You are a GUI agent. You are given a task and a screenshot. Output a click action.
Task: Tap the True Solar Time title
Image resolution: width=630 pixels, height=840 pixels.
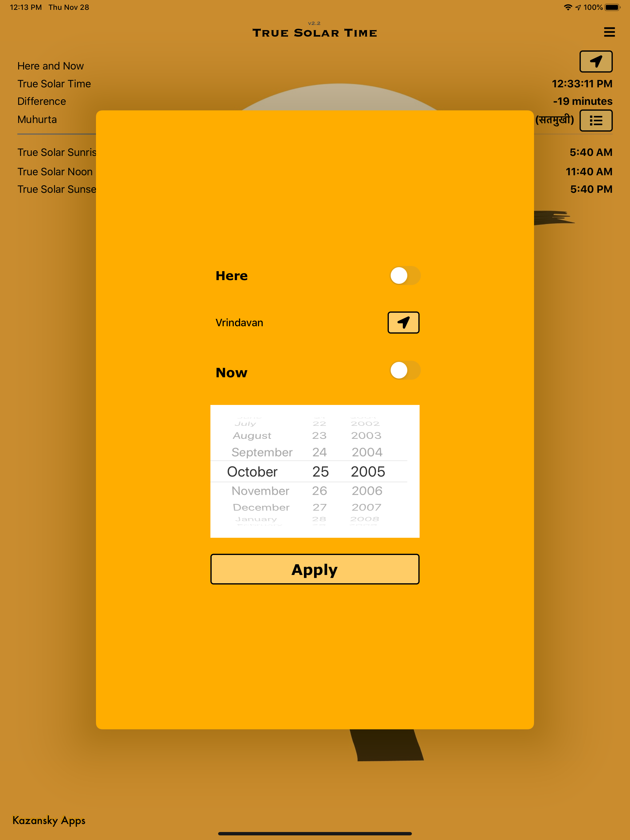[315, 33]
